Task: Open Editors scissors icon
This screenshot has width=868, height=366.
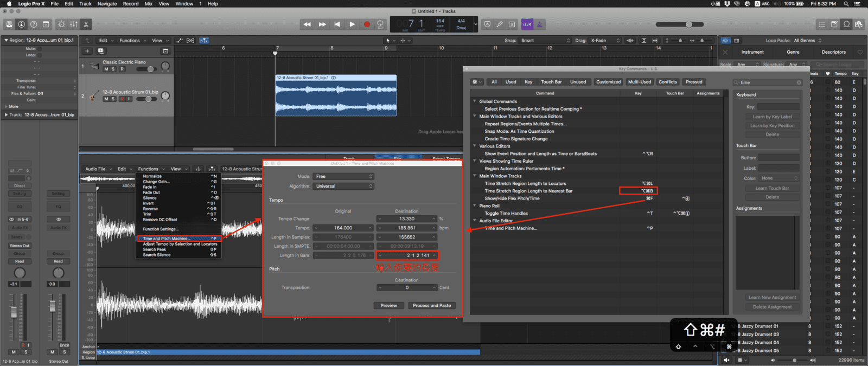Action: pyautogui.click(x=86, y=24)
